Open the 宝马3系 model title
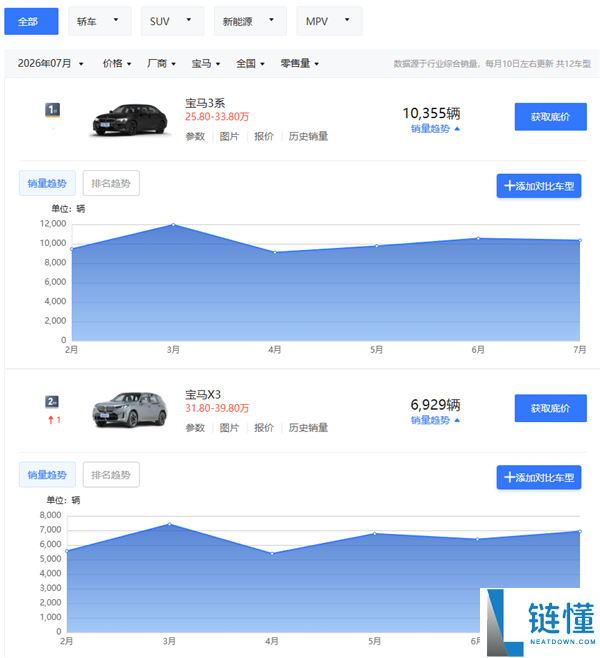600x658 pixels. [x=205, y=103]
